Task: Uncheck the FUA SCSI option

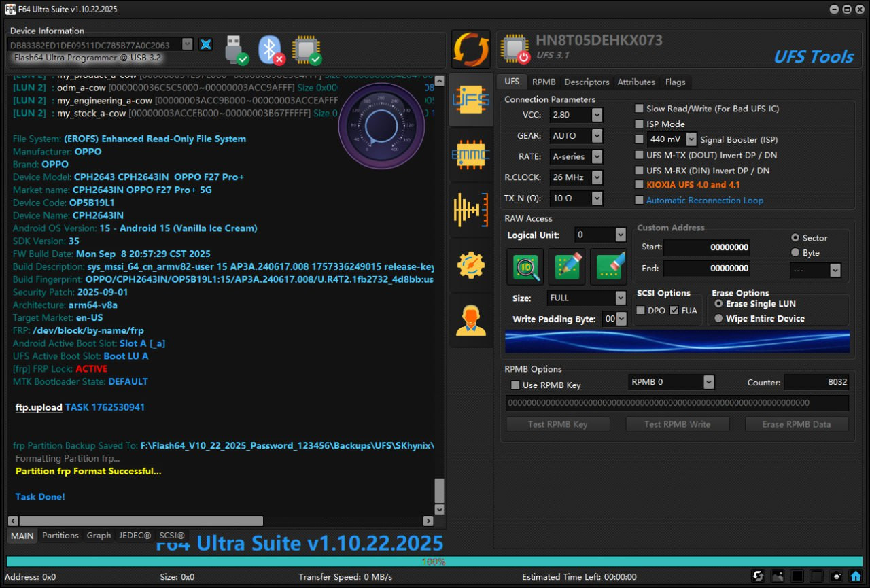Action: [674, 310]
